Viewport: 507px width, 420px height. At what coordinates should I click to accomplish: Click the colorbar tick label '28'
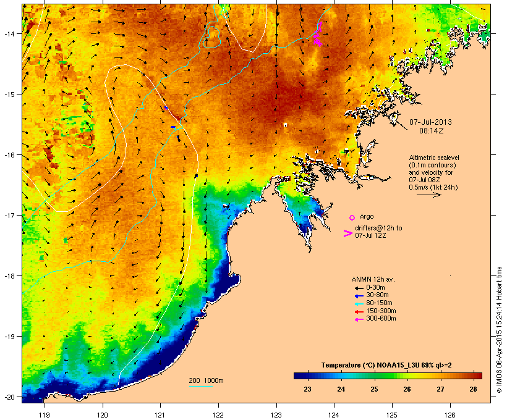pos(474,389)
